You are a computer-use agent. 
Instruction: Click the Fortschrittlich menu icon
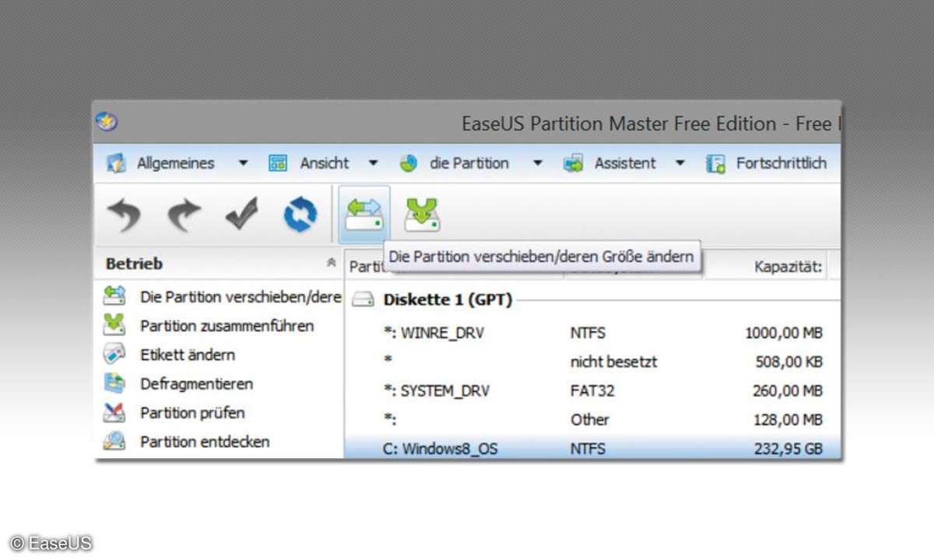715,163
